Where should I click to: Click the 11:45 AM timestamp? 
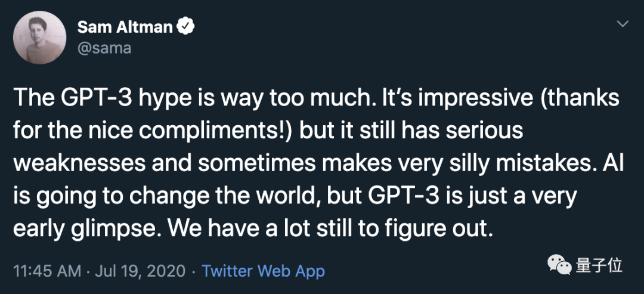47,271
